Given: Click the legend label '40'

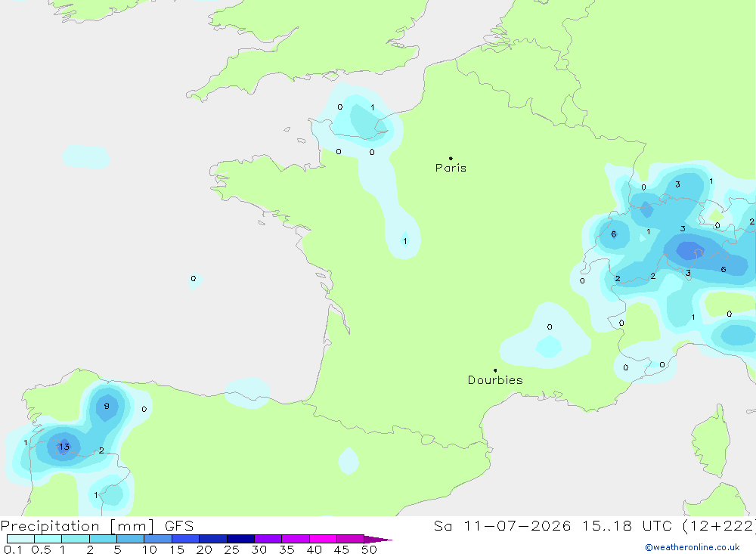Looking at the screenshot, I should [x=314, y=549].
